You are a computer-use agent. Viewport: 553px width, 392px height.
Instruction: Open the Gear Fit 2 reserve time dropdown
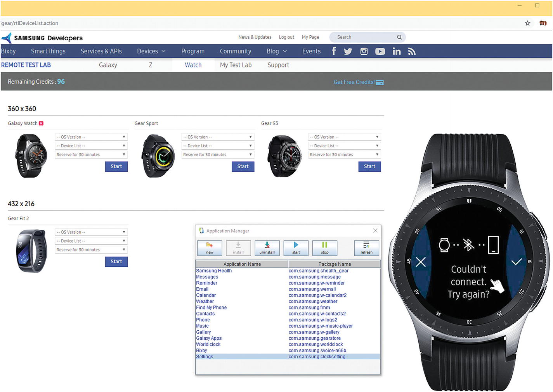tap(91, 250)
